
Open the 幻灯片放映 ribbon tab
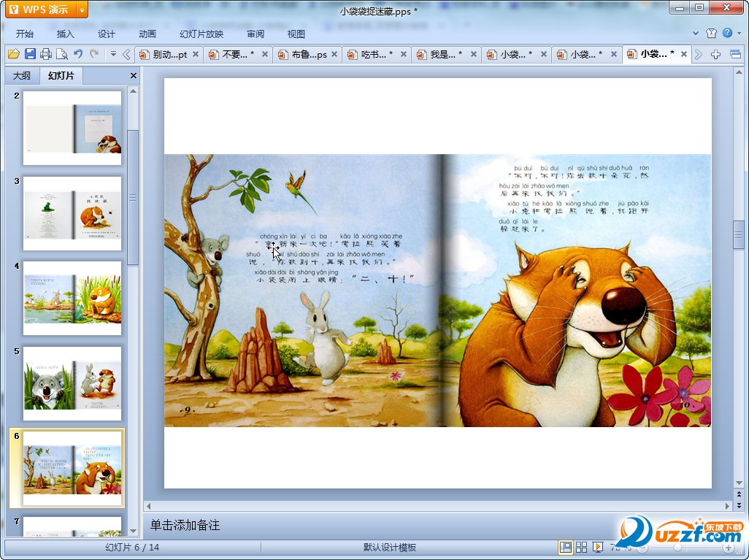[x=201, y=34]
